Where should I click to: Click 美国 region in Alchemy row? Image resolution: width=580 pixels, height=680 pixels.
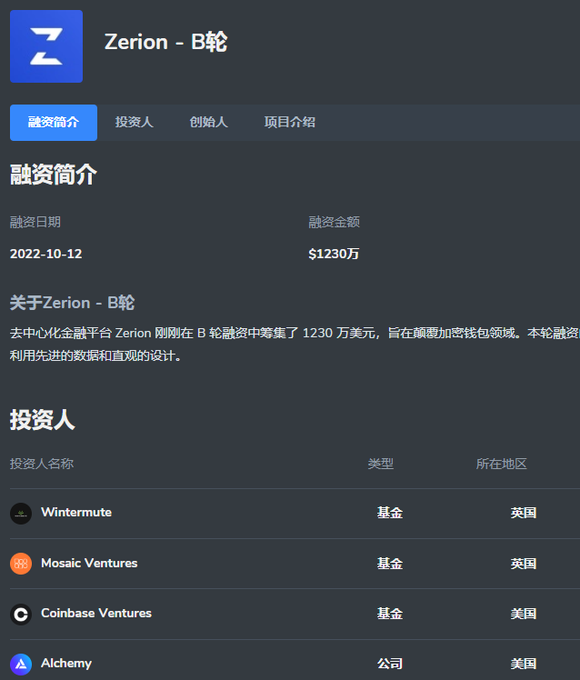(523, 663)
